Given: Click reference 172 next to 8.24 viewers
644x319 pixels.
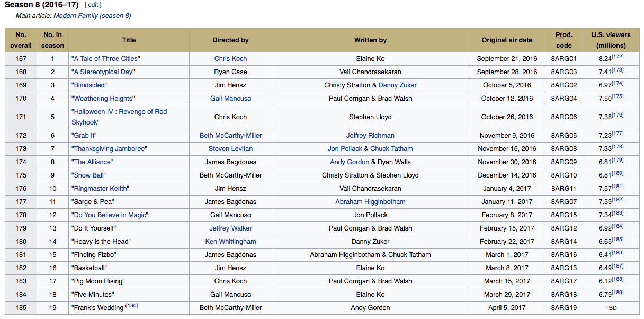Looking at the screenshot, I should point(618,57).
